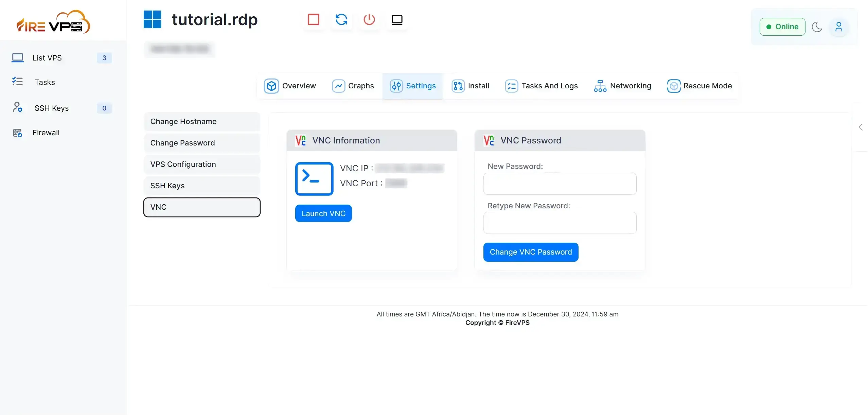Switch to the Networking tab
The width and height of the screenshot is (868, 415).
pyautogui.click(x=622, y=86)
